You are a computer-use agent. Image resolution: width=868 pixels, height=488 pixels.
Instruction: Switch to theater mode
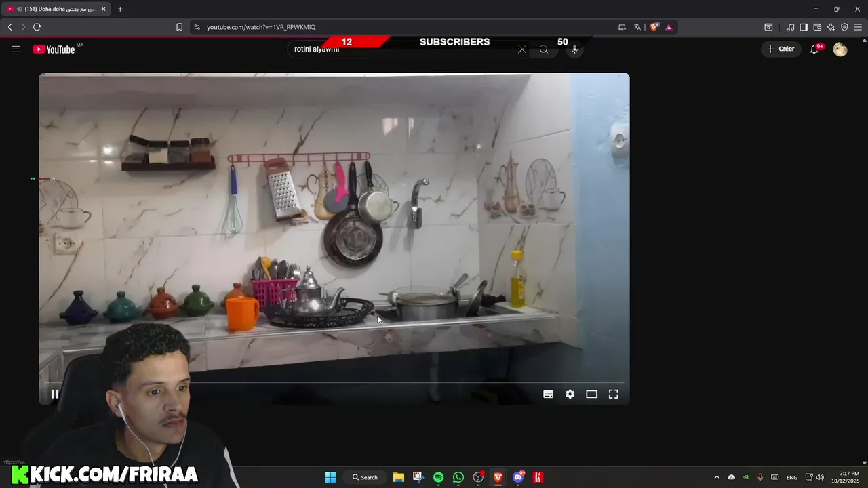[x=592, y=394]
